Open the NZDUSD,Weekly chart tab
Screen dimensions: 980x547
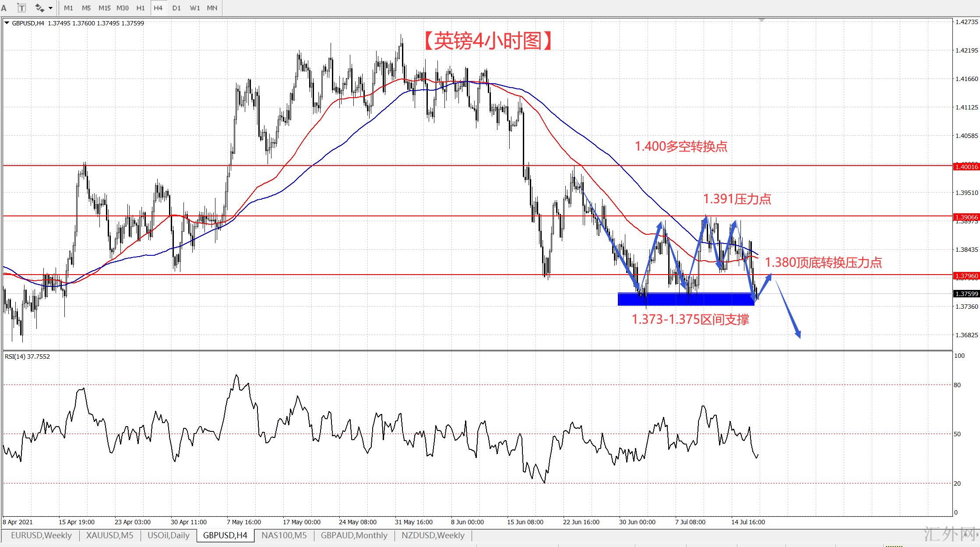433,535
